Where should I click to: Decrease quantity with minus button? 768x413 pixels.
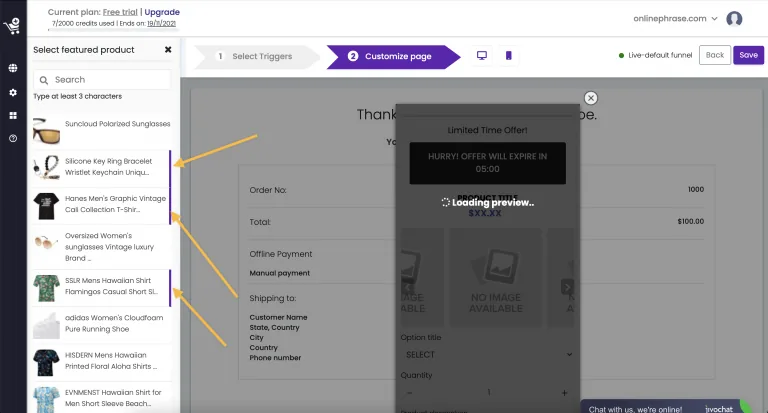click(409, 393)
